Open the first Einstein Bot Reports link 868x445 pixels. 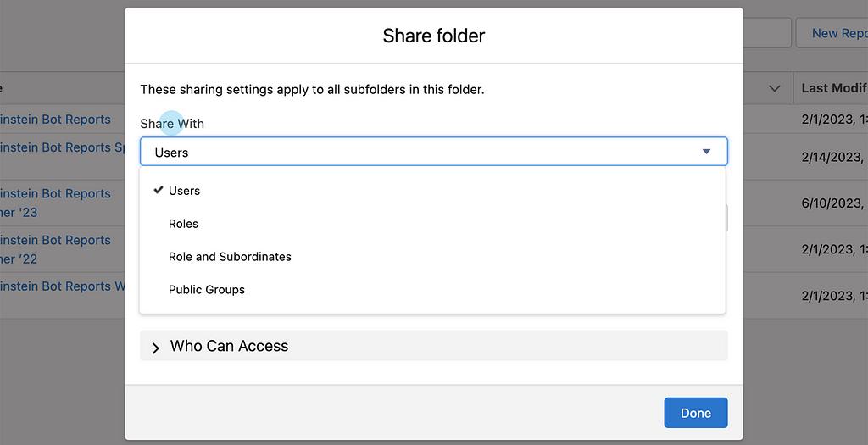[56, 120]
